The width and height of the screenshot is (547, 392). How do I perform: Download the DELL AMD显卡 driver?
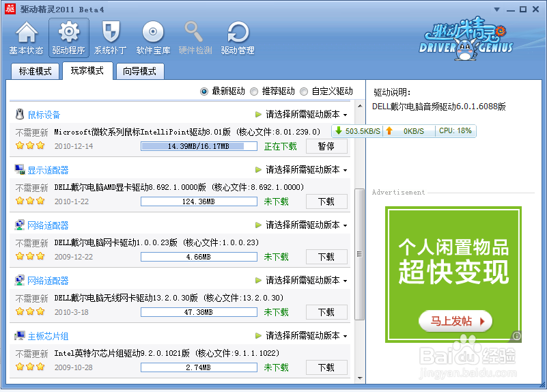coord(326,201)
